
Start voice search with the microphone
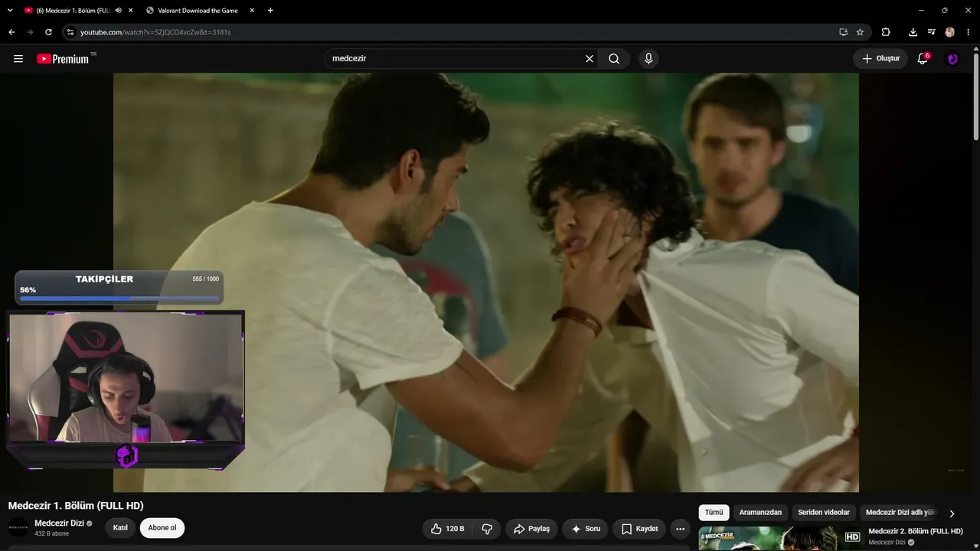[648, 59]
